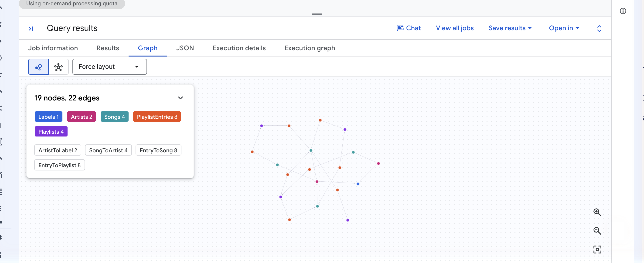The width and height of the screenshot is (644, 263).
Task: Select the Graph tab
Action: (147, 48)
